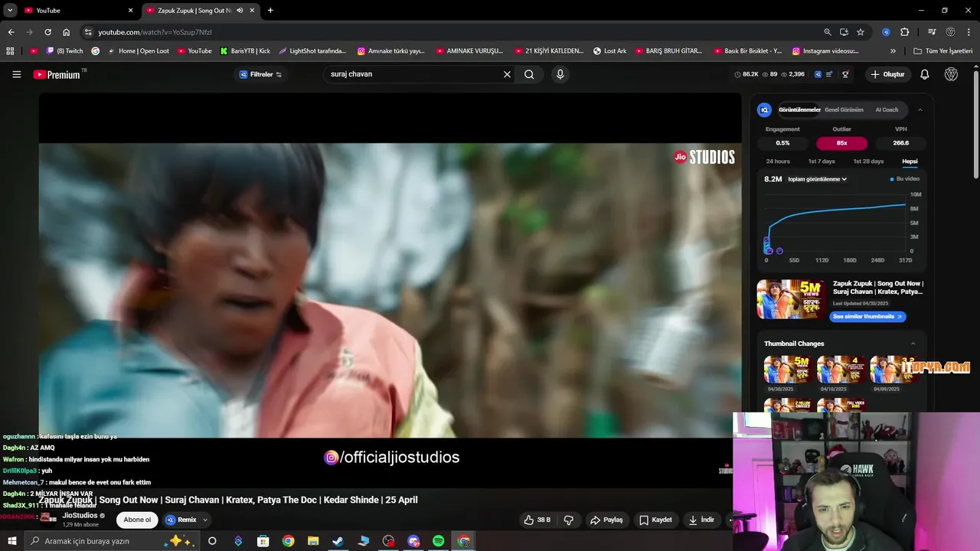The width and height of the screenshot is (980, 551).
Task: Click the 85x Outlier badge
Action: (x=841, y=143)
